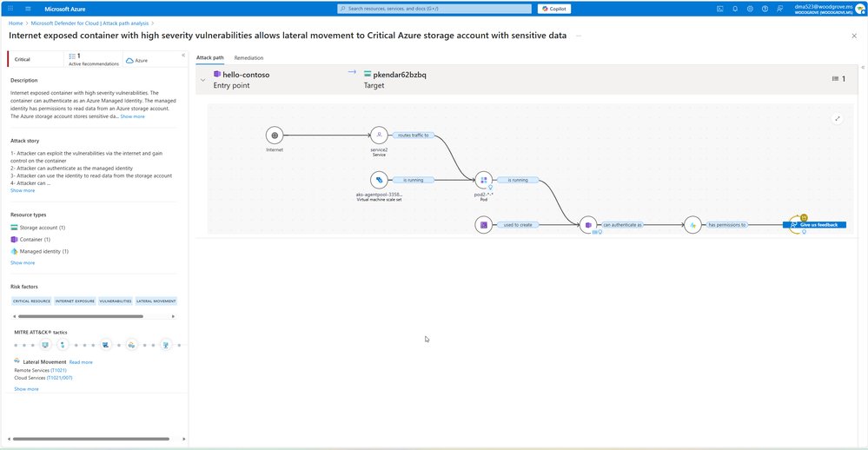Close the attack path details blade
Viewport: 868px width, 450px height.
point(854,36)
